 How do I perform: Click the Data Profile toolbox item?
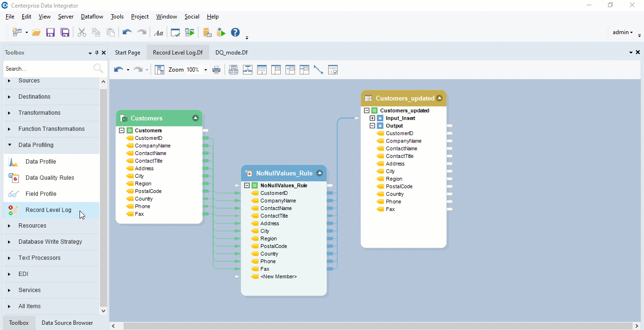click(x=41, y=162)
